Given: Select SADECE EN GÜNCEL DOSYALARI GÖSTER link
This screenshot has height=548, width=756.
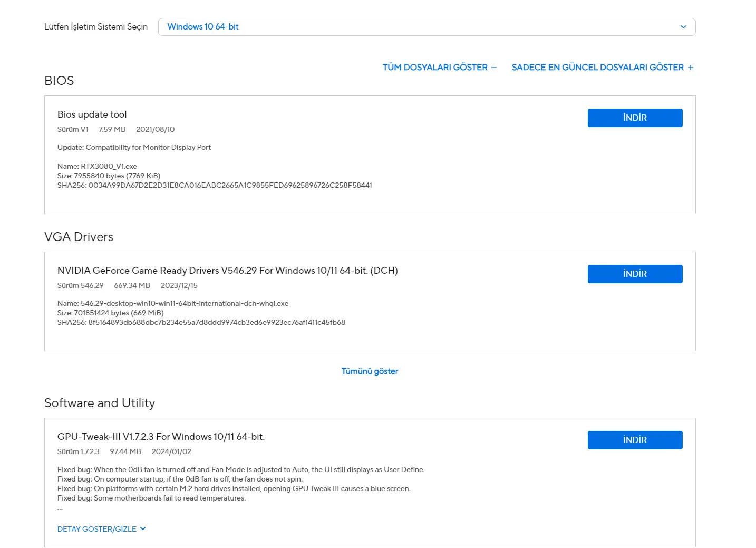Looking at the screenshot, I should (603, 68).
